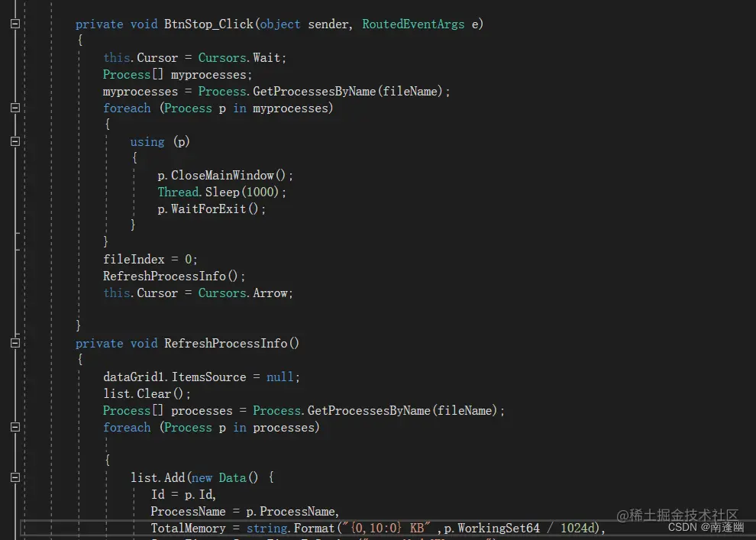Collapse the list.Add new Data block
The image size is (756, 540).
(15, 477)
